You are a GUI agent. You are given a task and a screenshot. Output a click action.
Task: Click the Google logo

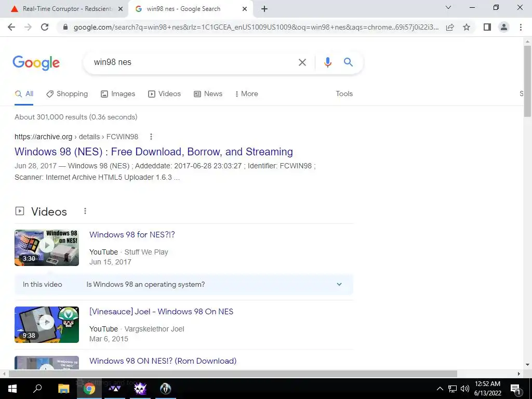36,63
